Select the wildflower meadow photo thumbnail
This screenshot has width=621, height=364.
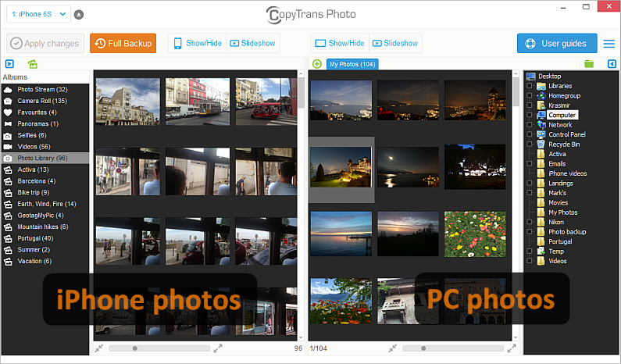click(475, 234)
